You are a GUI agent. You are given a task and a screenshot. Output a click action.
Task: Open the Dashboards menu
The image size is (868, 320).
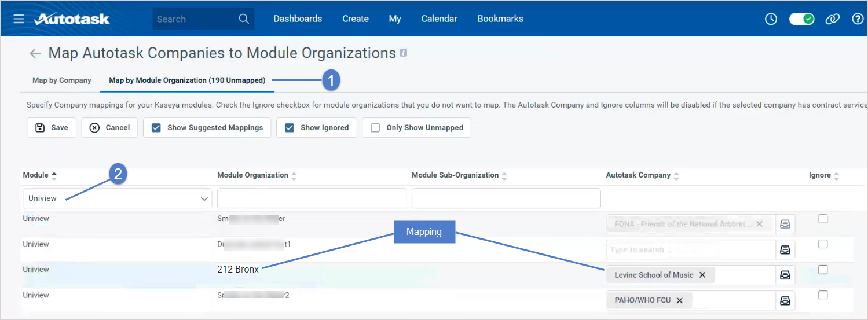pyautogui.click(x=298, y=19)
